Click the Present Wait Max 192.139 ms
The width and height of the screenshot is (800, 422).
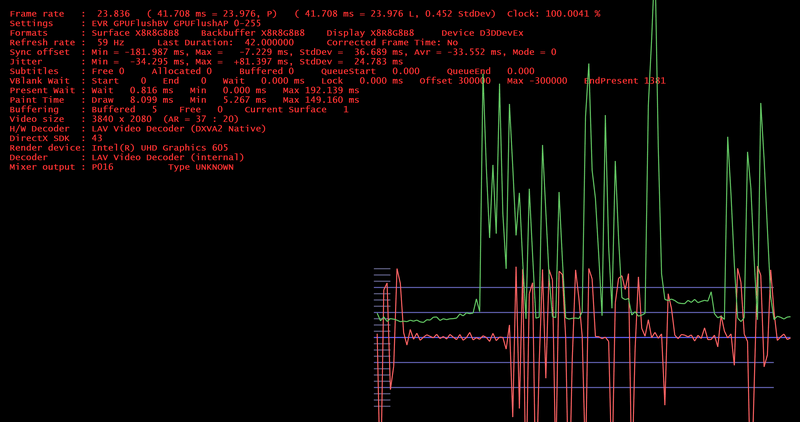(x=320, y=90)
